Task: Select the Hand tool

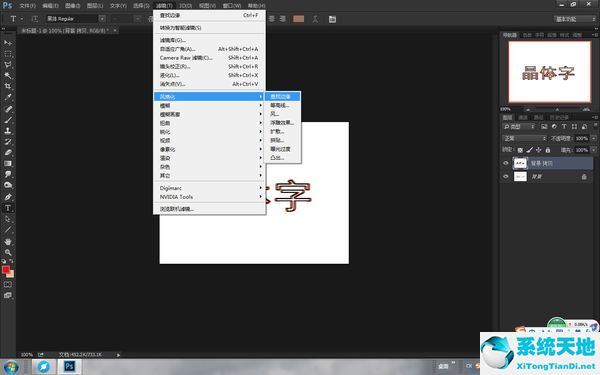Action: click(x=8, y=241)
